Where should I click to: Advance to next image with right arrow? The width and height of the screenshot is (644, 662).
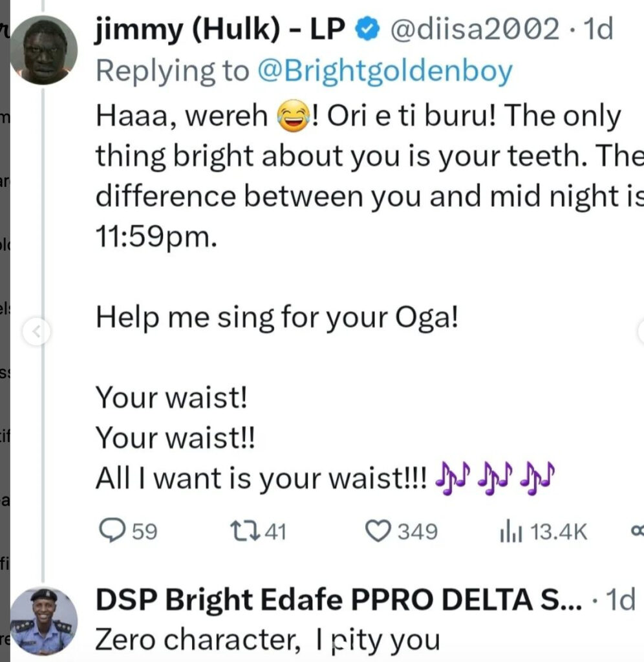(x=639, y=333)
